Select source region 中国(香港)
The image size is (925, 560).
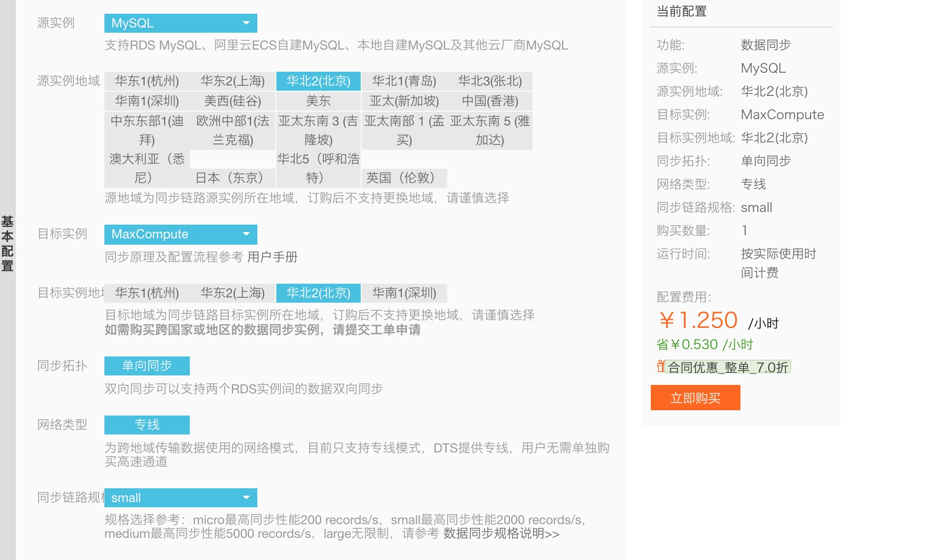[x=490, y=101]
